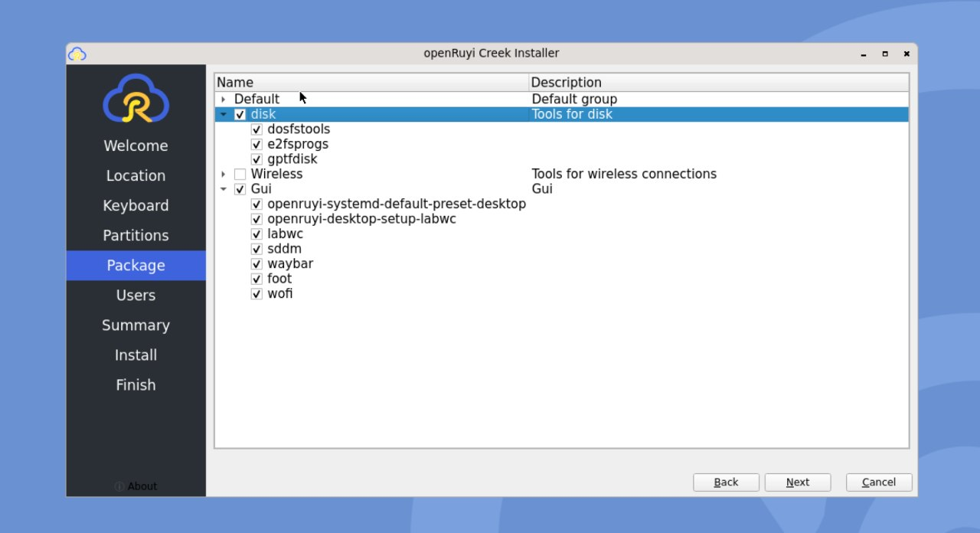
Task: Switch to the Partitions step
Action: click(136, 235)
